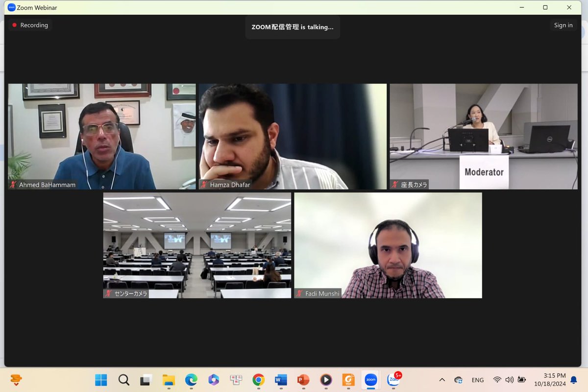Click muted mic icon beside Fadi Munshi
The height and width of the screenshot is (392, 588).
[299, 294]
